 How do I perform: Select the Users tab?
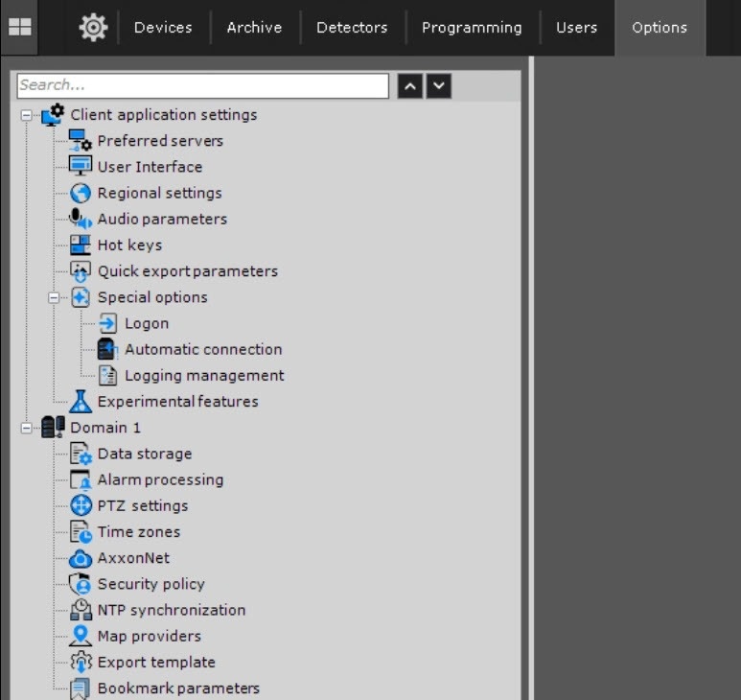coord(576,28)
